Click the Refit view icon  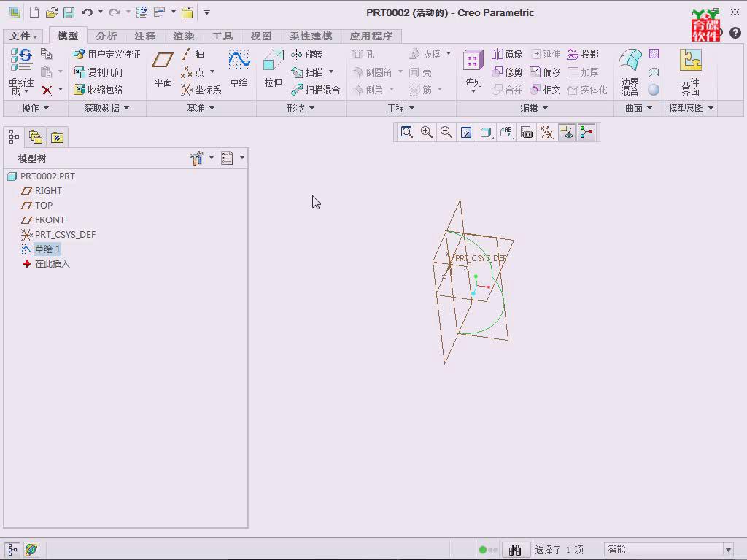406,133
